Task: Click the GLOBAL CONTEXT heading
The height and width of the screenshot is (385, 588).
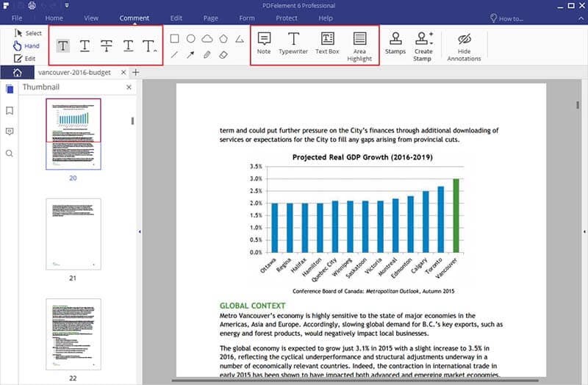Action: (x=252, y=306)
